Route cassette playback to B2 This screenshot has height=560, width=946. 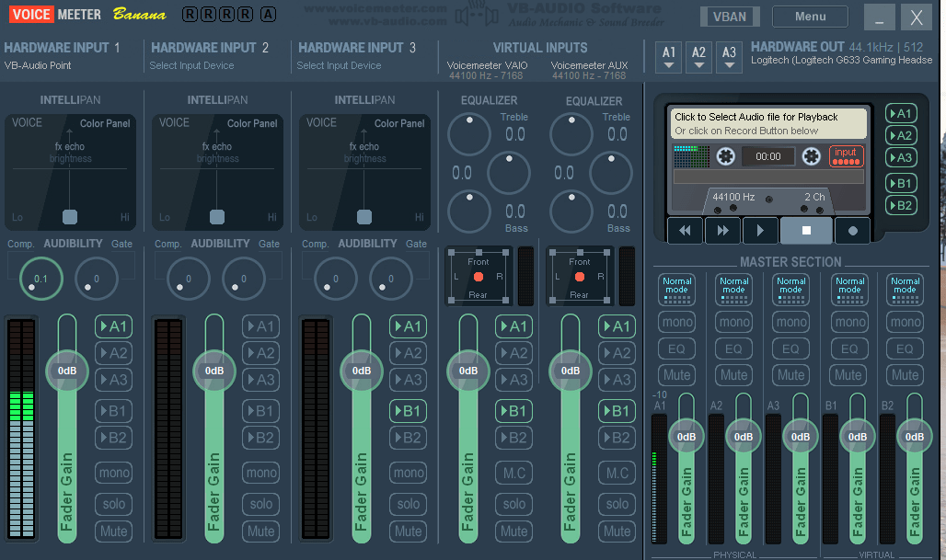(901, 206)
